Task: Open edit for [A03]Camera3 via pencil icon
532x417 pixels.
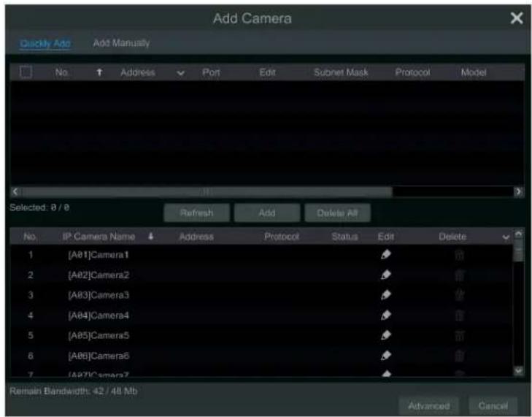Action: pos(386,295)
